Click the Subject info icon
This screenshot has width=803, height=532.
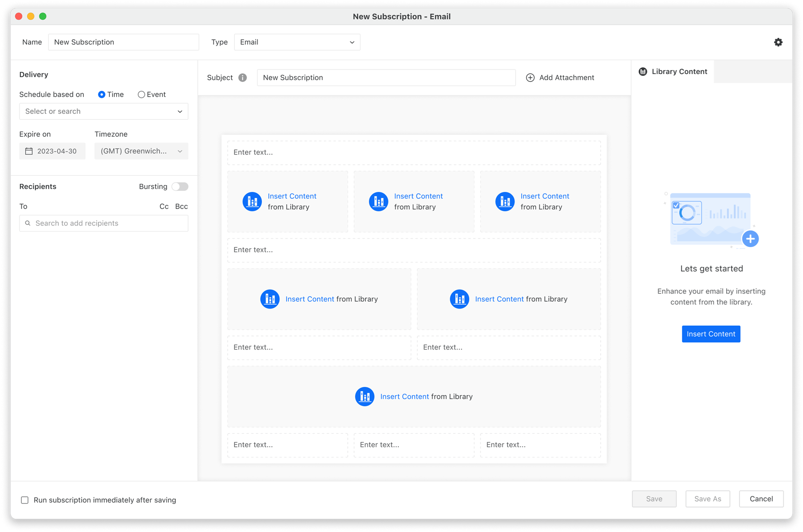(x=243, y=77)
